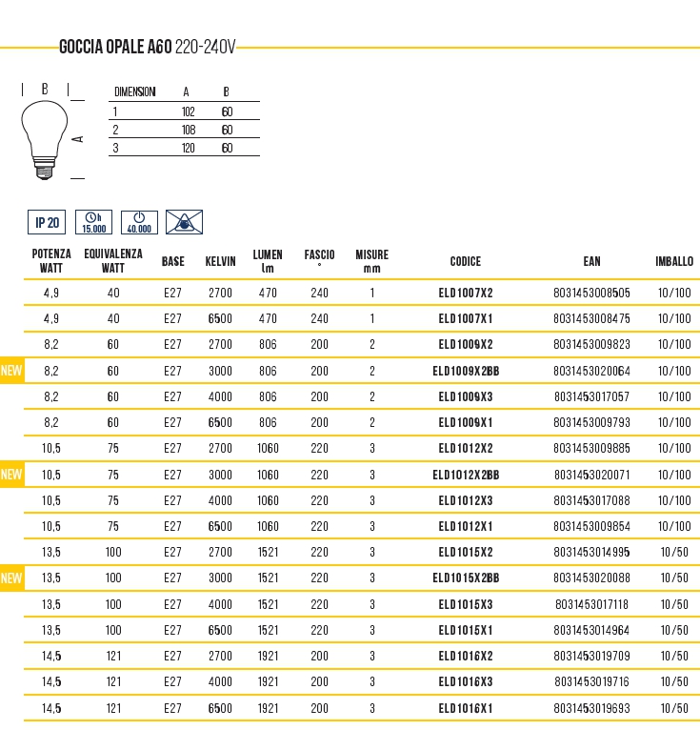Viewport: 700px width, 730px height.
Task: Click EAN number 8031453008475
Action: click(591, 319)
